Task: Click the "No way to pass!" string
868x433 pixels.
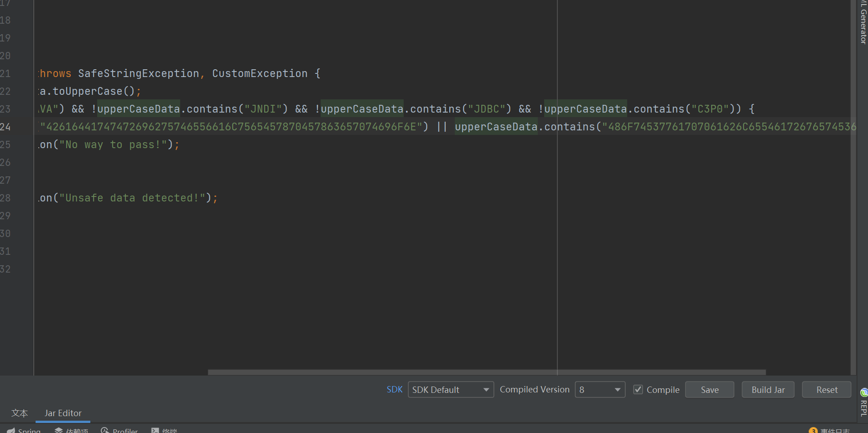Action: [113, 144]
